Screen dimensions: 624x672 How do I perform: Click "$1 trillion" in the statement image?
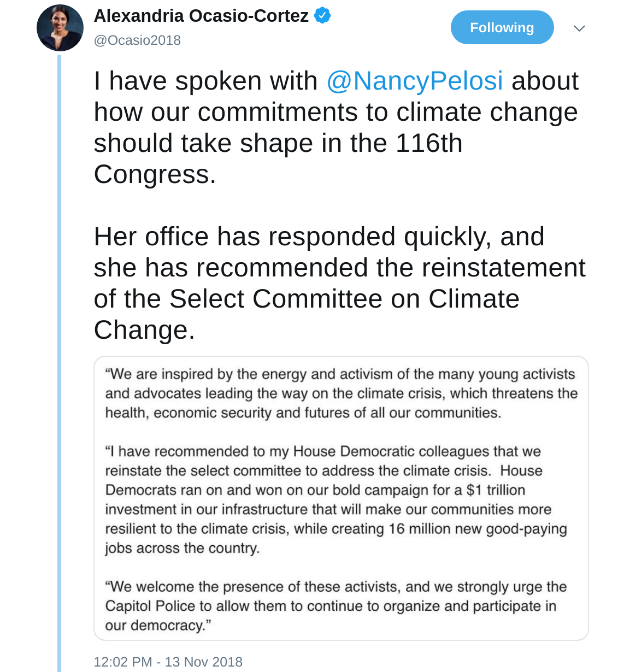click(x=496, y=490)
